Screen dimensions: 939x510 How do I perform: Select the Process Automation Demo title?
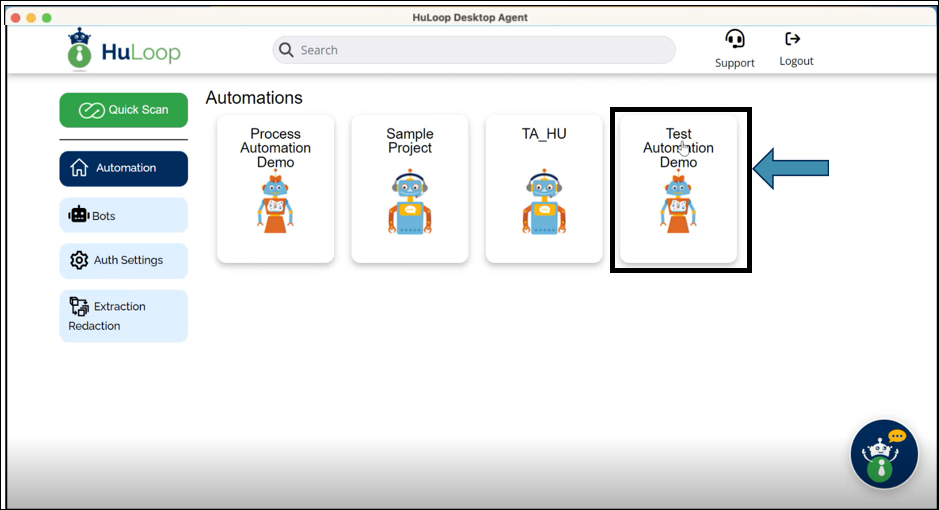(x=275, y=148)
